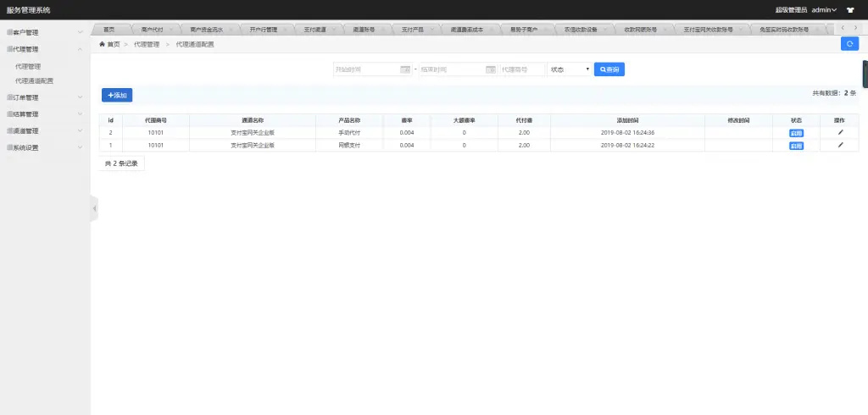868x415 pixels.
Task: Click the edit pencil for row id 2
Action: click(x=840, y=132)
